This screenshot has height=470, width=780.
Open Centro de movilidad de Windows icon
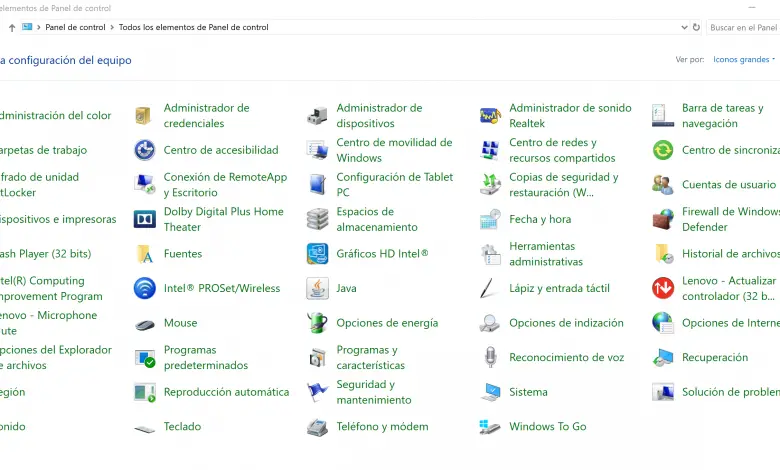coord(317,150)
